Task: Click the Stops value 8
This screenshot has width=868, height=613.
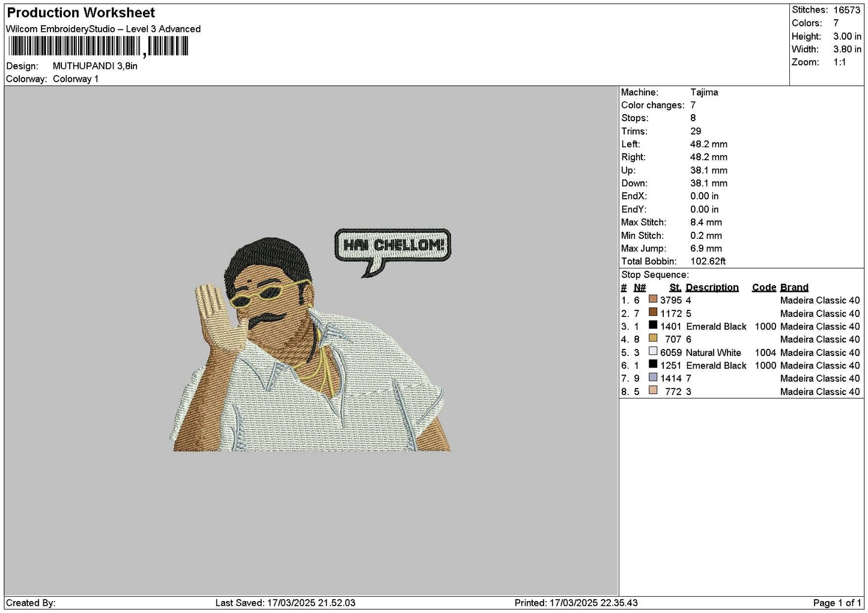Action: (693, 118)
